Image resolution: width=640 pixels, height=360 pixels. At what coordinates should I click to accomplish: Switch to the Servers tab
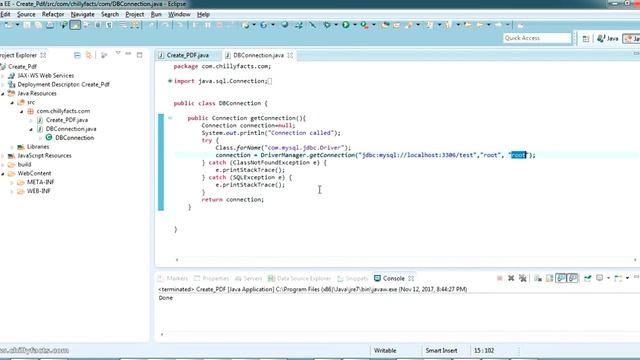pyautogui.click(x=249, y=278)
